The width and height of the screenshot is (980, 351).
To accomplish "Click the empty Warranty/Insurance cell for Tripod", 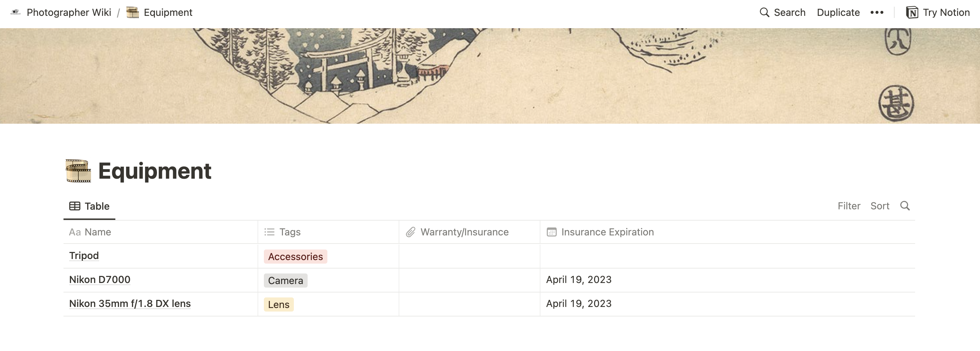I will pyautogui.click(x=470, y=256).
